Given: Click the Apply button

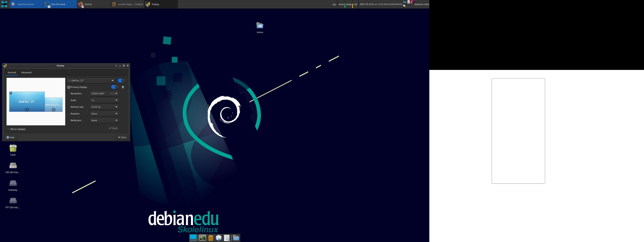Looking at the screenshot, I should [x=113, y=128].
